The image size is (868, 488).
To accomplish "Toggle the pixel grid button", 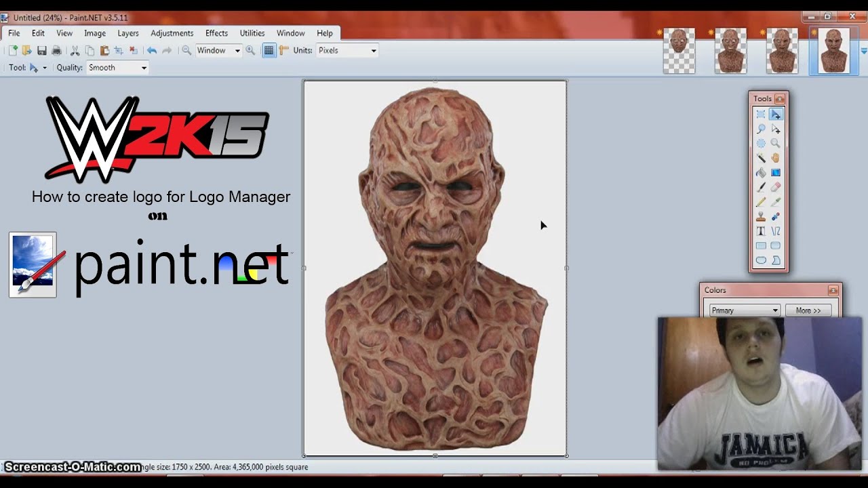I will [x=269, y=50].
